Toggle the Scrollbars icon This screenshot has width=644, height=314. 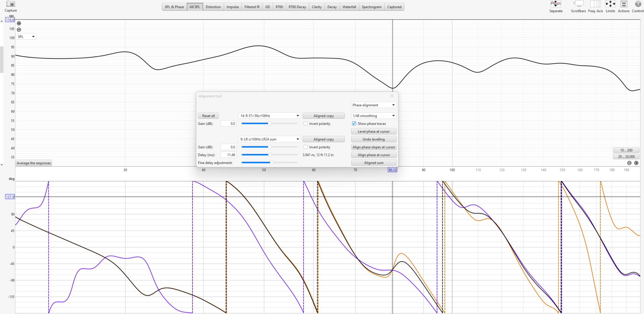[578, 4]
